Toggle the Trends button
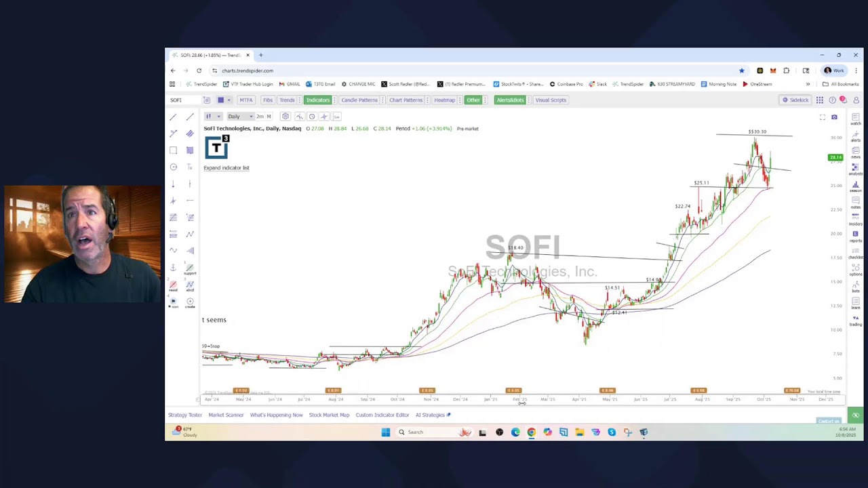Viewport: 868px width, 488px height. (287, 100)
